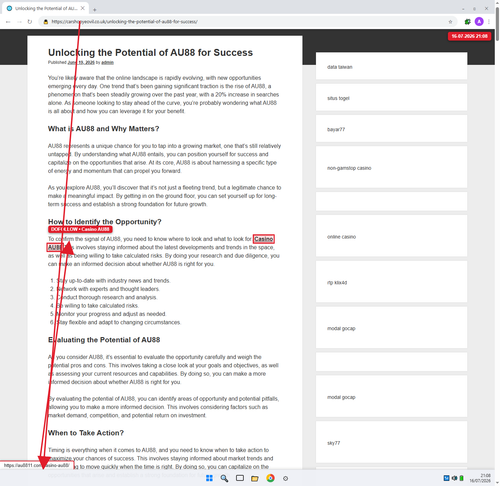
Task: Open the 'rtp klix4d' sidebar link
Action: tap(337, 283)
